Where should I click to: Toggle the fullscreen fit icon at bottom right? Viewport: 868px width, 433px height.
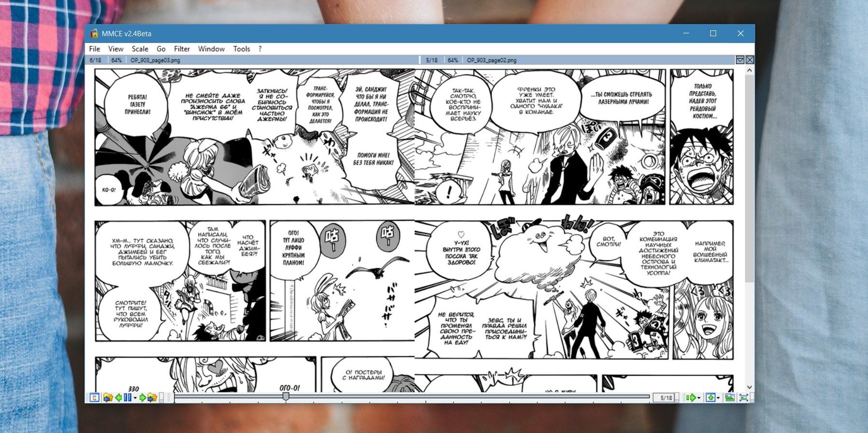coord(744,397)
